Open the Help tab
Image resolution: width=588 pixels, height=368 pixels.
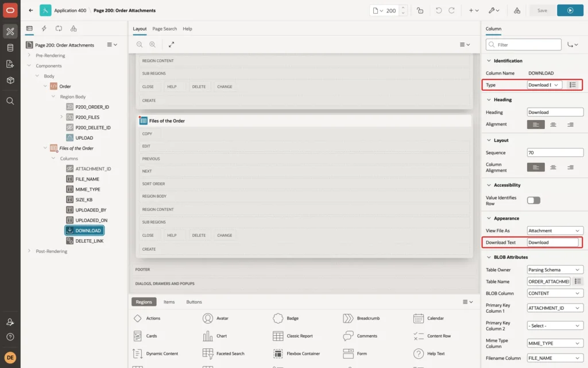pyautogui.click(x=187, y=29)
